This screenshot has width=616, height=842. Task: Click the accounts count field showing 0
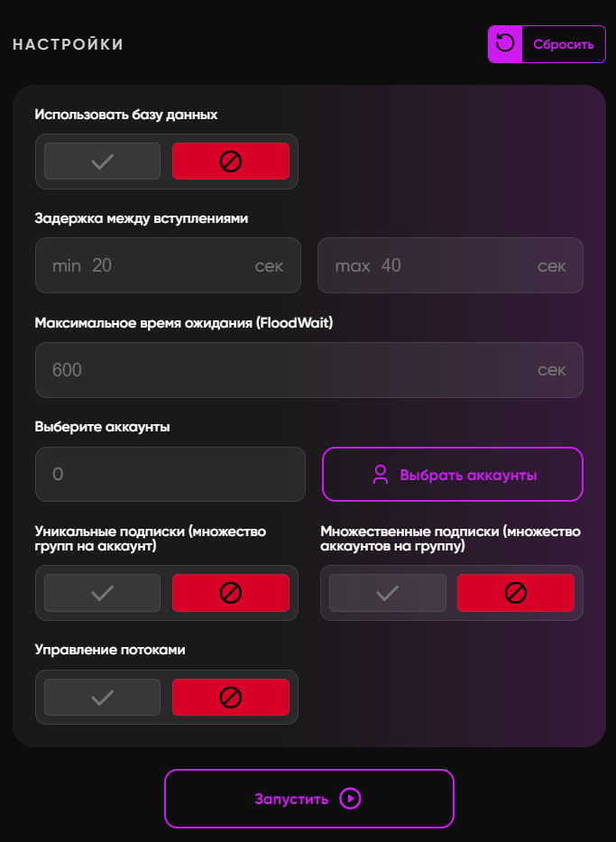pyautogui.click(x=170, y=474)
